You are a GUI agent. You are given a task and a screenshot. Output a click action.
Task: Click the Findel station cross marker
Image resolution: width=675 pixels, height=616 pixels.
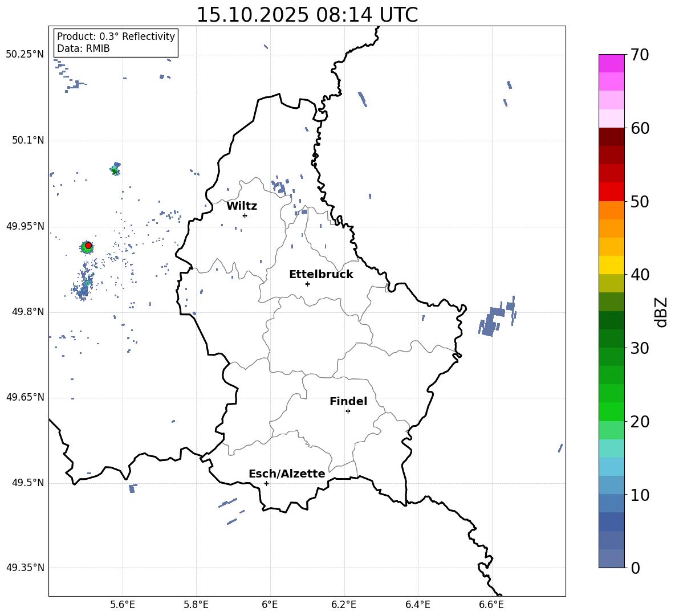coord(348,411)
